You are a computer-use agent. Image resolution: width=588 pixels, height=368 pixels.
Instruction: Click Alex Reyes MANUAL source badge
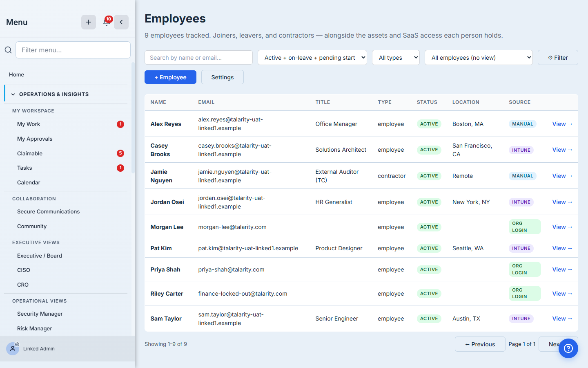click(523, 124)
